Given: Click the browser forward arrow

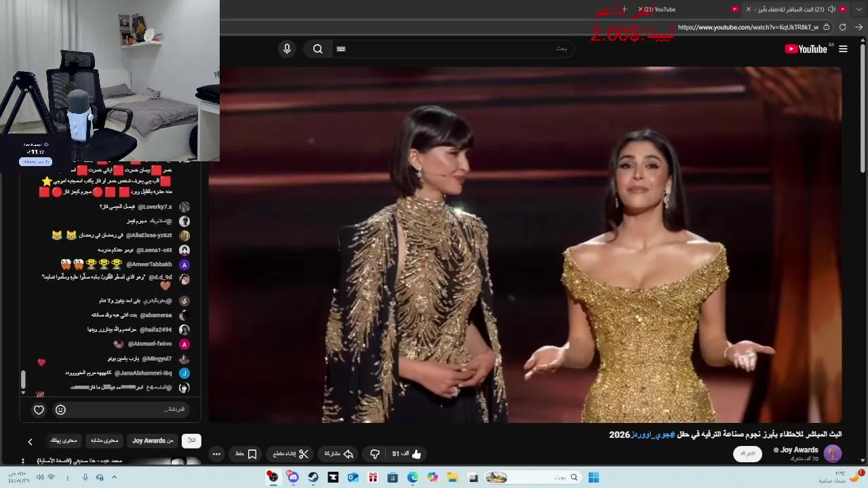Looking at the screenshot, I should point(859,27).
